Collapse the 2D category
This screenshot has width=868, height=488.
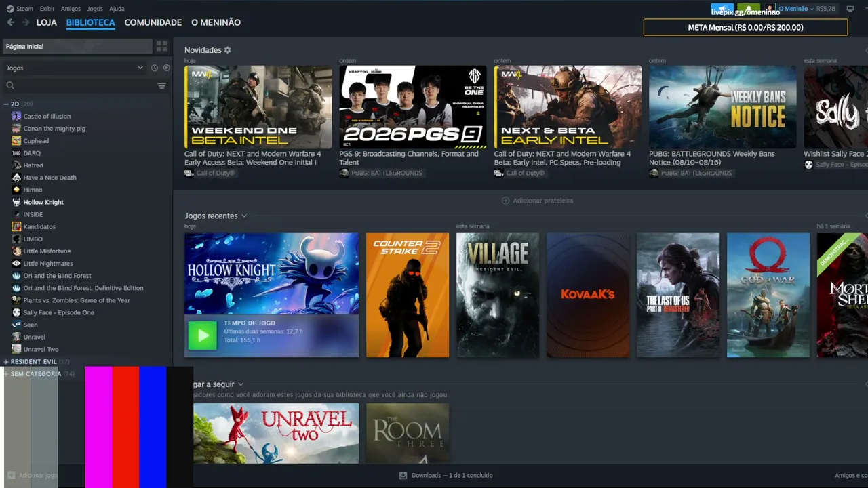6,104
